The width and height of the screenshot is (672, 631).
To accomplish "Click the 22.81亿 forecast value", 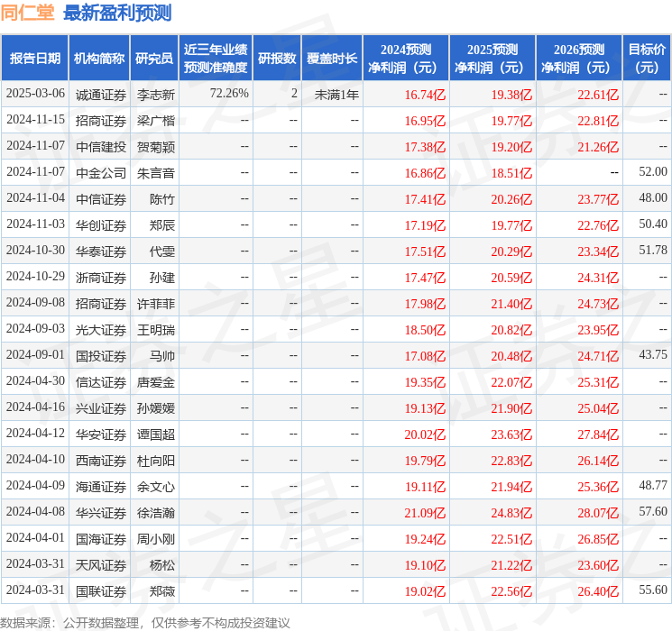I will pos(598,121).
